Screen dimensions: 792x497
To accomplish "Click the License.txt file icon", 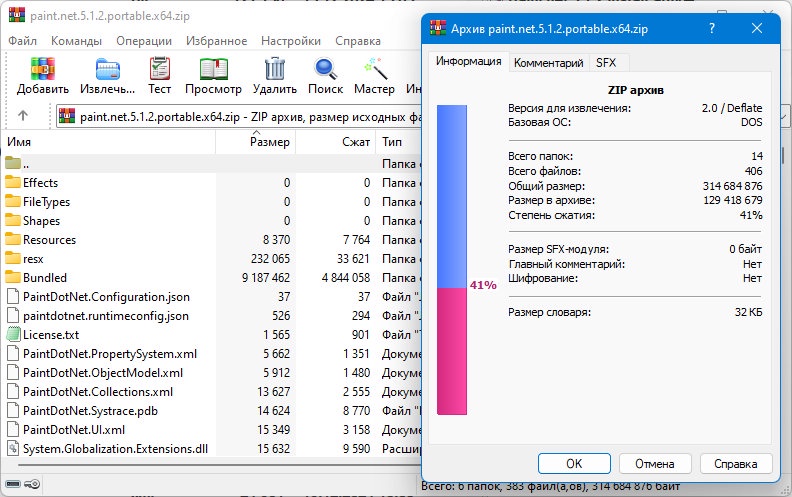I will pos(13,334).
